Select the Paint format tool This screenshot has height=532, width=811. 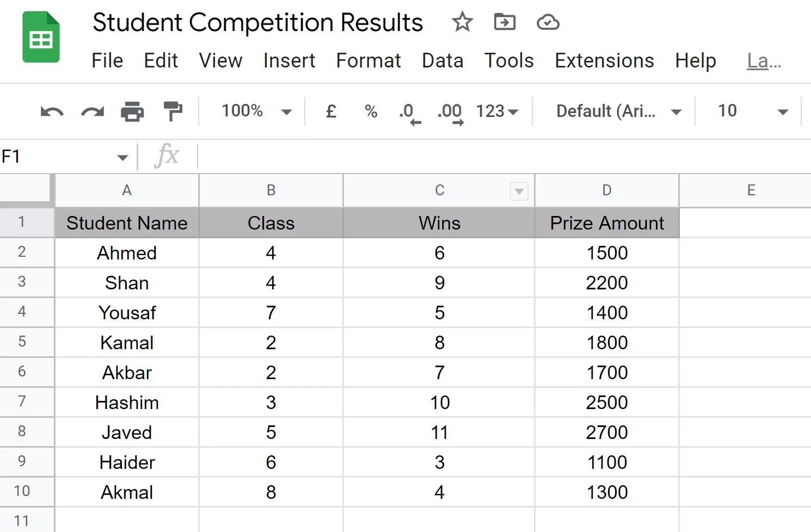(173, 112)
